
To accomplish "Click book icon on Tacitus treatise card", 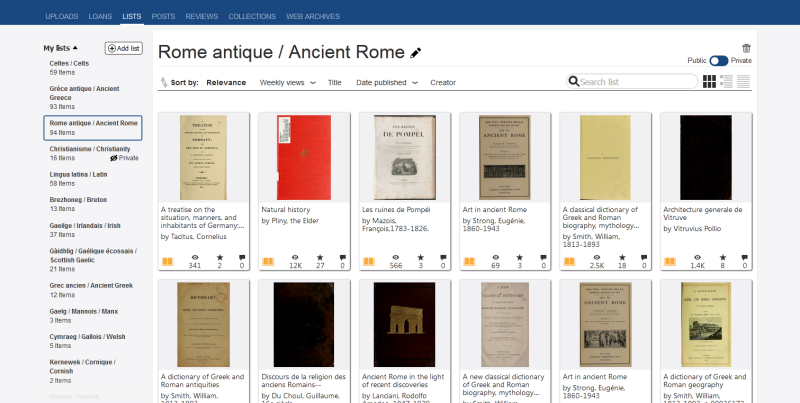I will (167, 262).
